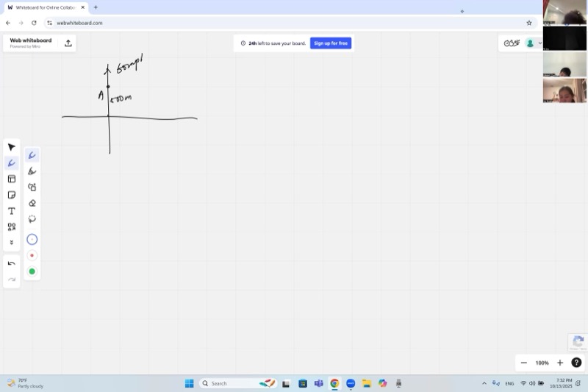Open the shapes and apps grid
Viewport: 588px width, 392px height.
click(11, 227)
